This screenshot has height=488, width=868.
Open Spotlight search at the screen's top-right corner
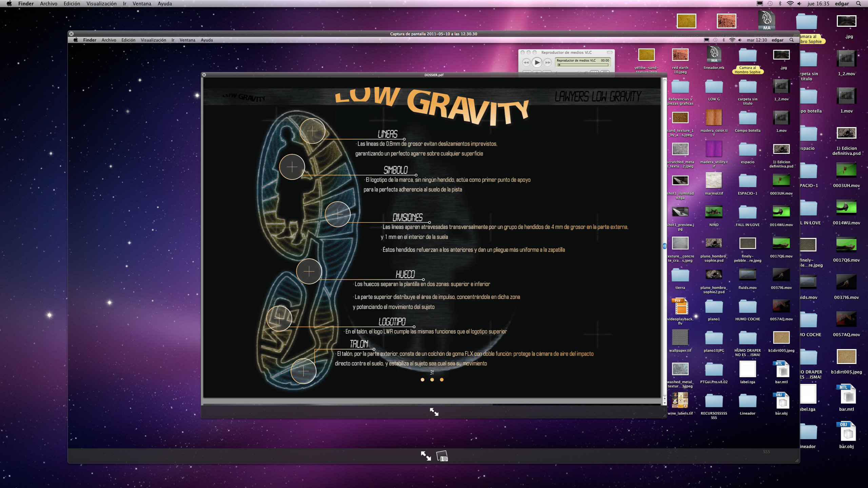[x=859, y=4]
